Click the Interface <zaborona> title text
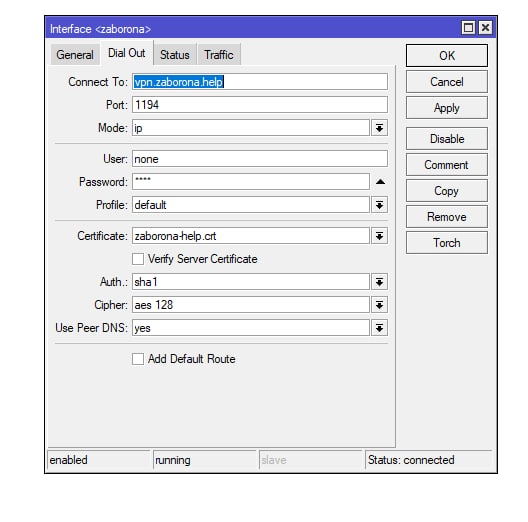The height and width of the screenshot is (522, 528). 100,29
